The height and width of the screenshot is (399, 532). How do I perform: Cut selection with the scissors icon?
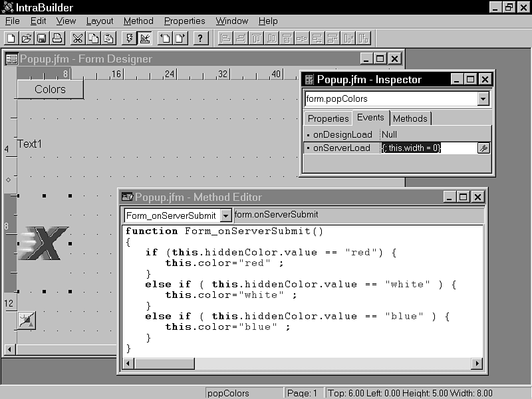[x=78, y=38]
